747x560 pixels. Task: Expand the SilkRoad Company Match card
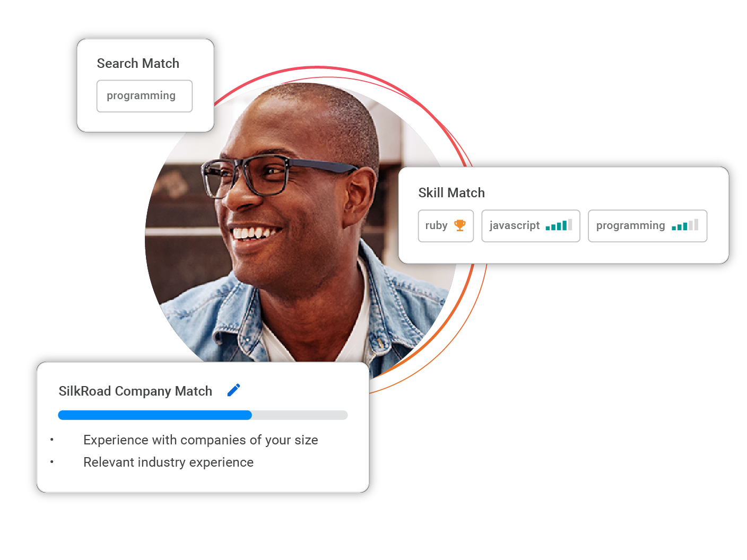(203, 427)
